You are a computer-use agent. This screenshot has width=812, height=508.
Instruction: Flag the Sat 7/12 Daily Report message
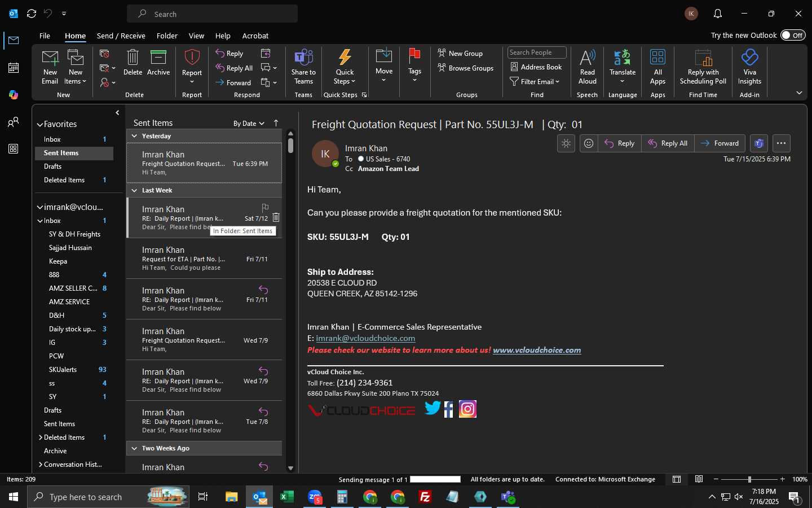coord(265,207)
